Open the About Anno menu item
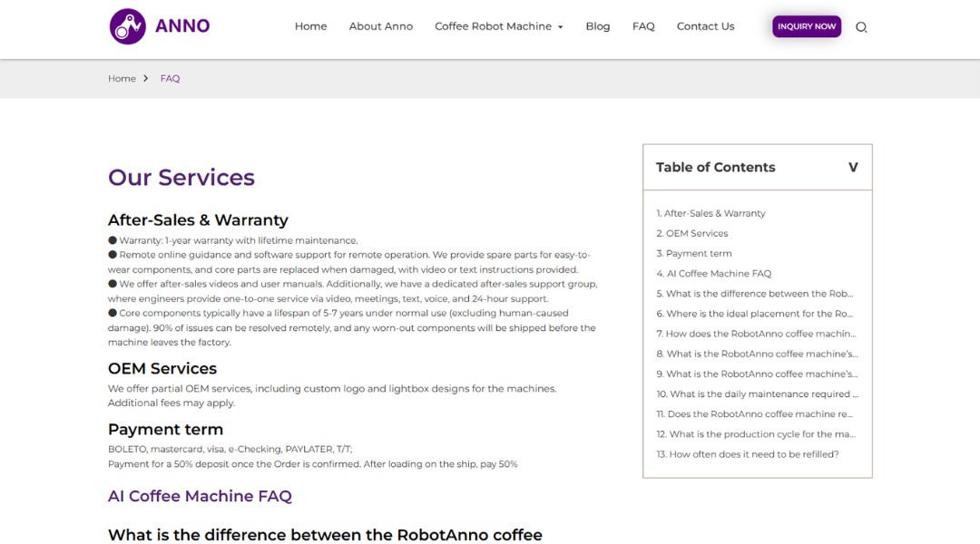This screenshot has width=980, height=544. (x=380, y=26)
